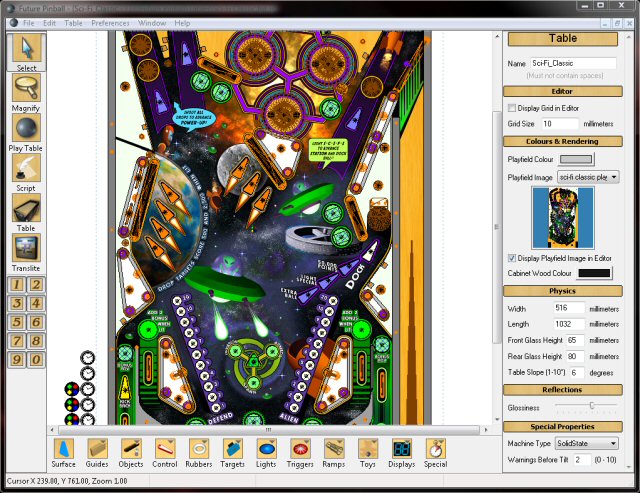Click the Table Slope field
This screenshot has width=640, height=493.
(577, 373)
